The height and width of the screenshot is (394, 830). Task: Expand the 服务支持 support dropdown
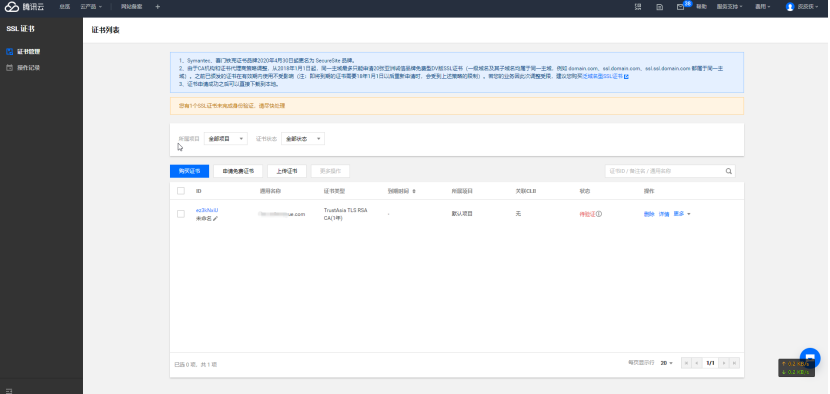[729, 7]
